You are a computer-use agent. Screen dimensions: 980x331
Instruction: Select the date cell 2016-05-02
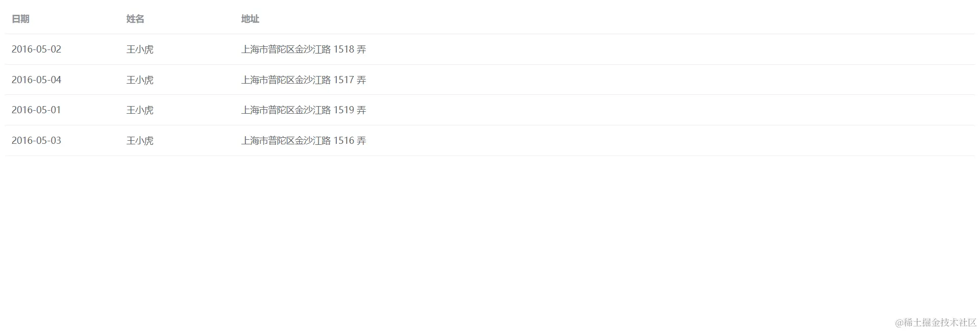(36, 49)
